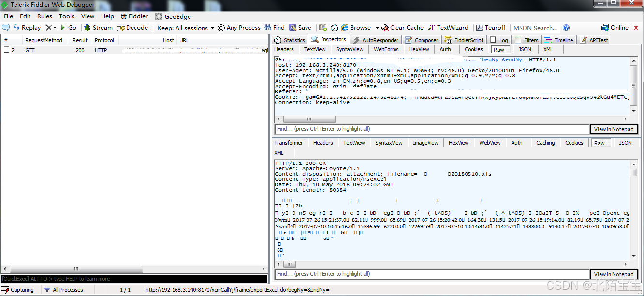The width and height of the screenshot is (644, 296).
Task: Switch to the AutoResponder tab
Action: click(x=376, y=40)
